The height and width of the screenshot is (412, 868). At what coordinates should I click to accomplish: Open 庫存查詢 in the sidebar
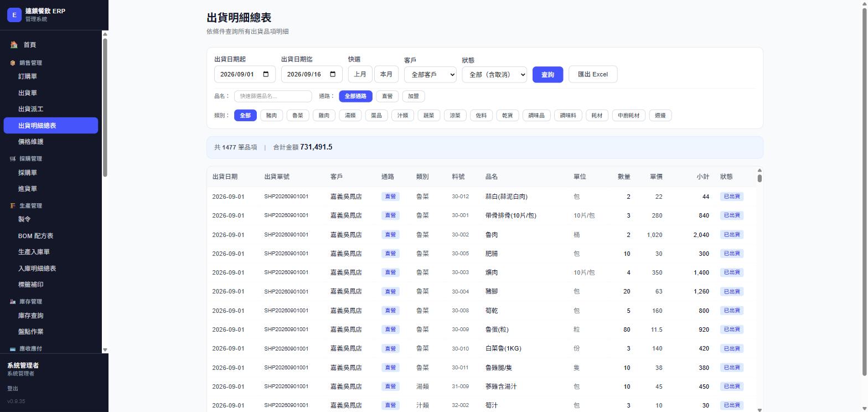(51, 316)
